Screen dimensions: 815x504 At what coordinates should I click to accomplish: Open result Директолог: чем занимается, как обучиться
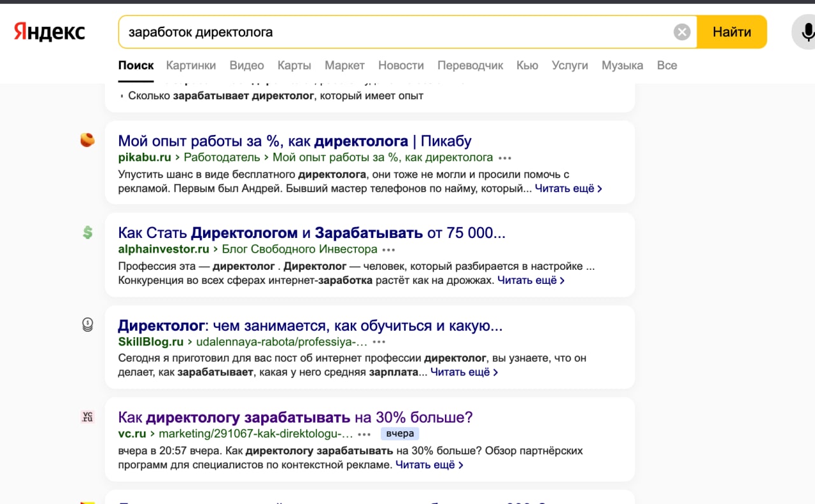(x=311, y=326)
